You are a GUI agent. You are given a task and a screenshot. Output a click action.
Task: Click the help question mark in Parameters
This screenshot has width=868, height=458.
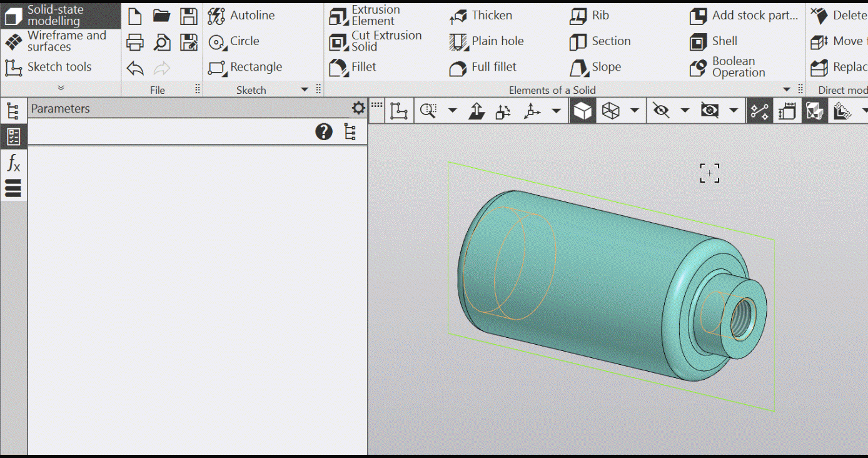click(324, 132)
